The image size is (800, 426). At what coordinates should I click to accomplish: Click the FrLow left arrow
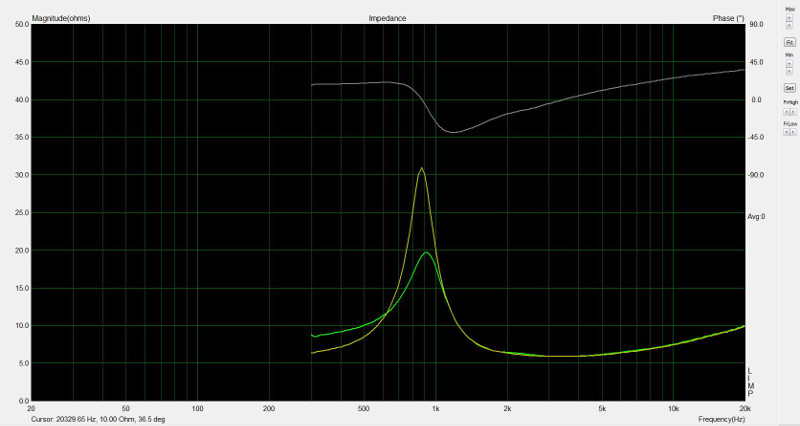[786, 132]
